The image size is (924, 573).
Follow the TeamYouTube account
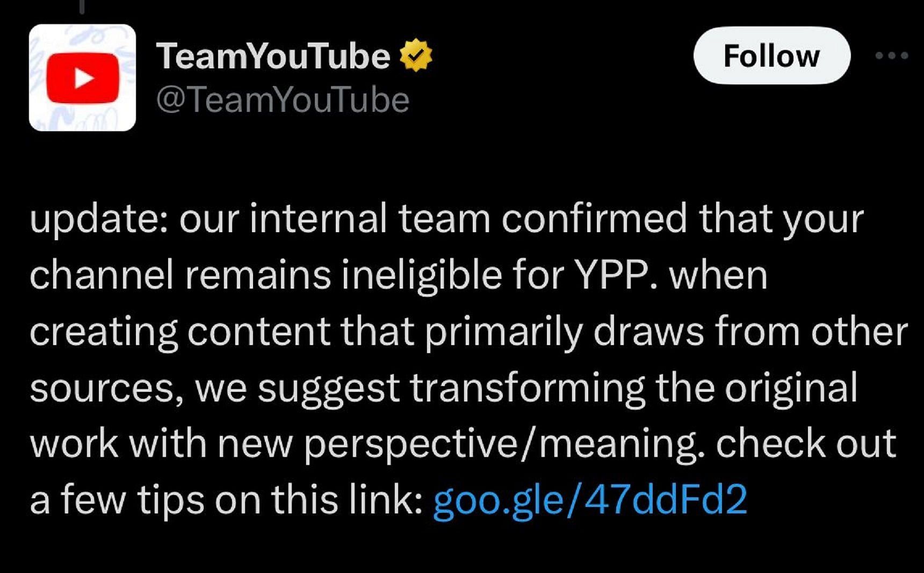771,55
